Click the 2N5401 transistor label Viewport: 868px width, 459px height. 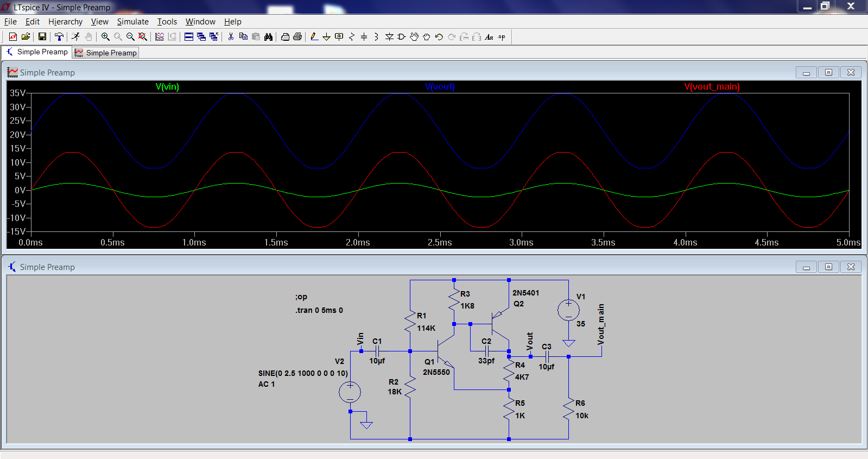tap(526, 293)
